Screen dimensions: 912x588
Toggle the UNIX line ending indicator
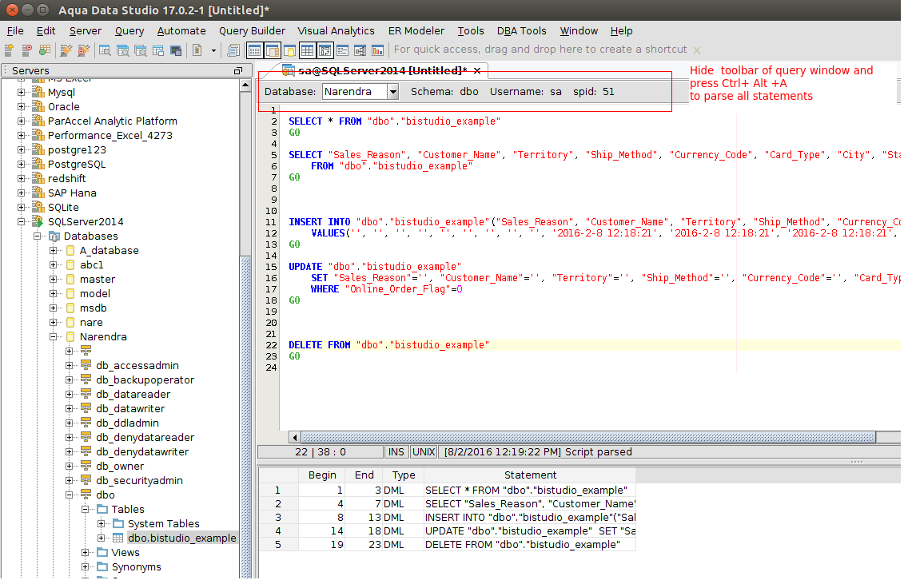coord(424,452)
